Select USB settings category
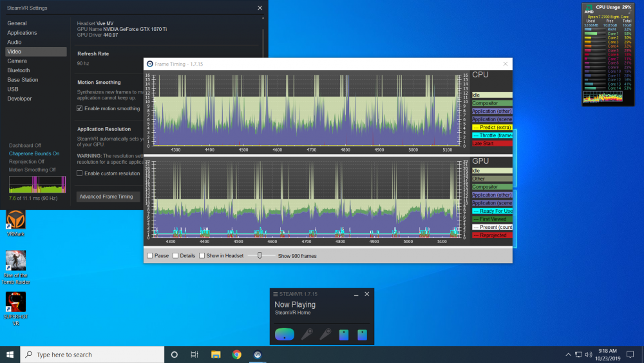Screen dimensions: 644x363 [13, 89]
